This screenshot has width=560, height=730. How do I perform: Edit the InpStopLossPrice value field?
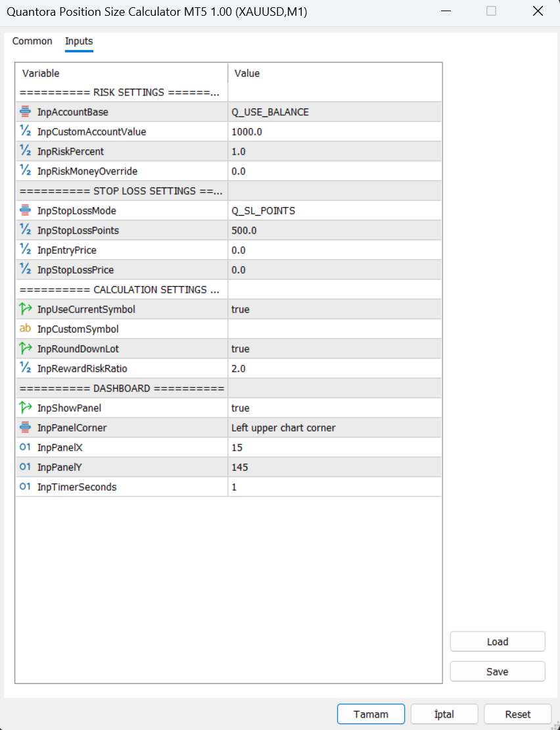click(335, 270)
